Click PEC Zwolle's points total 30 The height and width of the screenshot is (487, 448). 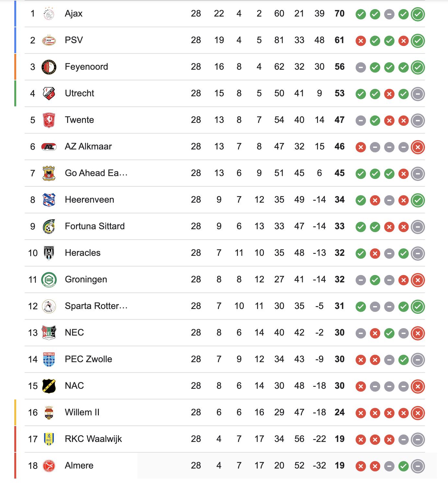(x=339, y=359)
